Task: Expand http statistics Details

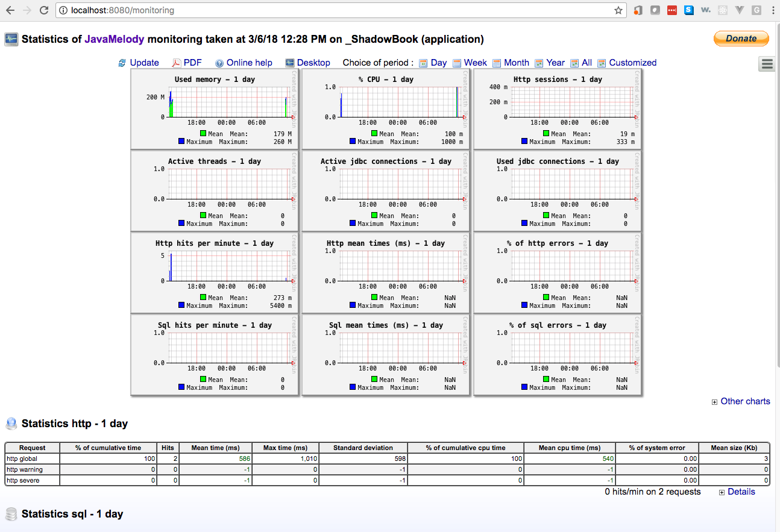Action: [x=737, y=492]
